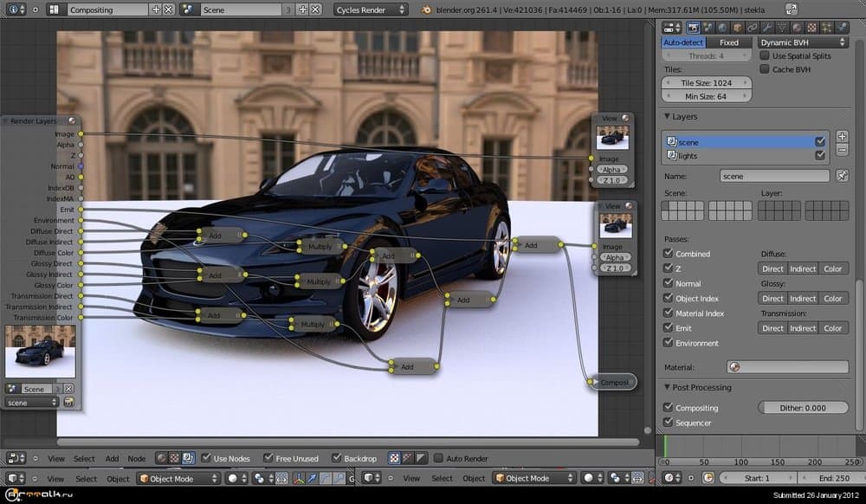Enable the Use Spatial Splits checkbox
The width and height of the screenshot is (866, 504).
765,56
